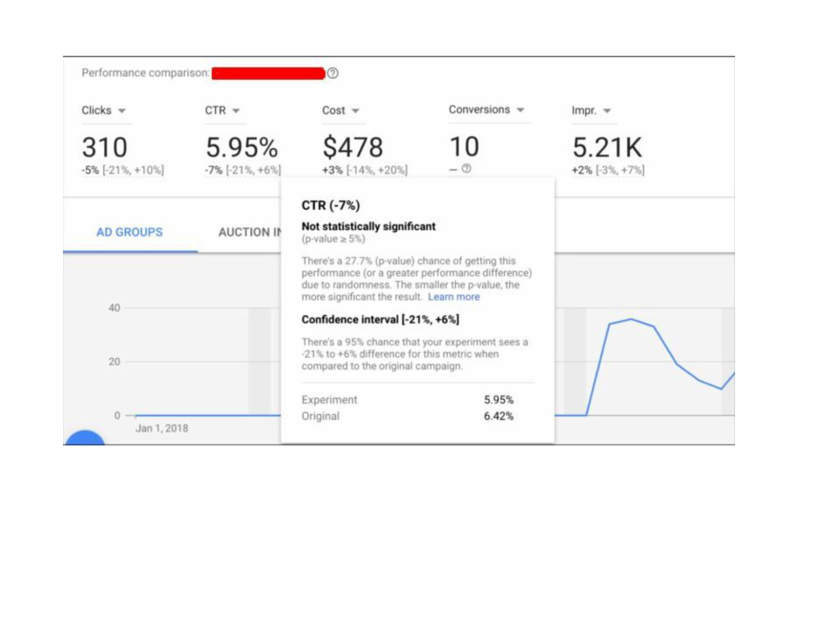Click the CTR (-7%) tooltip title
Image resolution: width=840 pixels, height=630 pixels.
click(330, 206)
